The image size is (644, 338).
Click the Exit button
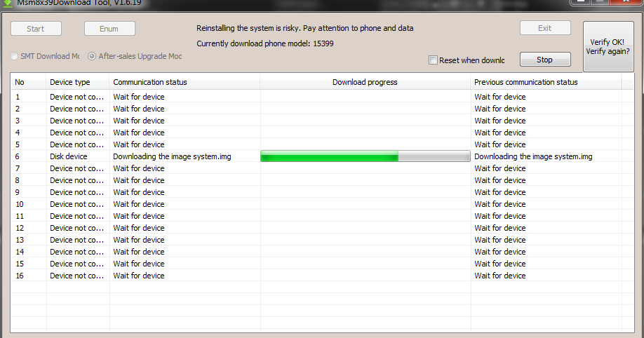(x=545, y=28)
